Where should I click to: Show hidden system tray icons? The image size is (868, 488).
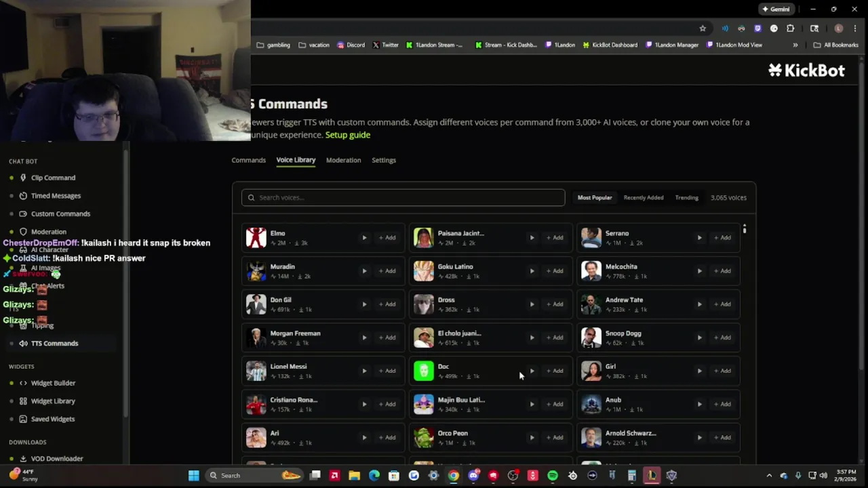click(x=769, y=476)
